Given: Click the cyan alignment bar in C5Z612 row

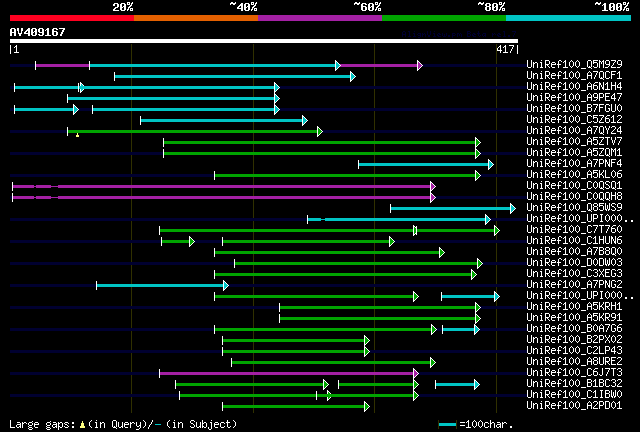Looking at the screenshot, I should point(224,120).
